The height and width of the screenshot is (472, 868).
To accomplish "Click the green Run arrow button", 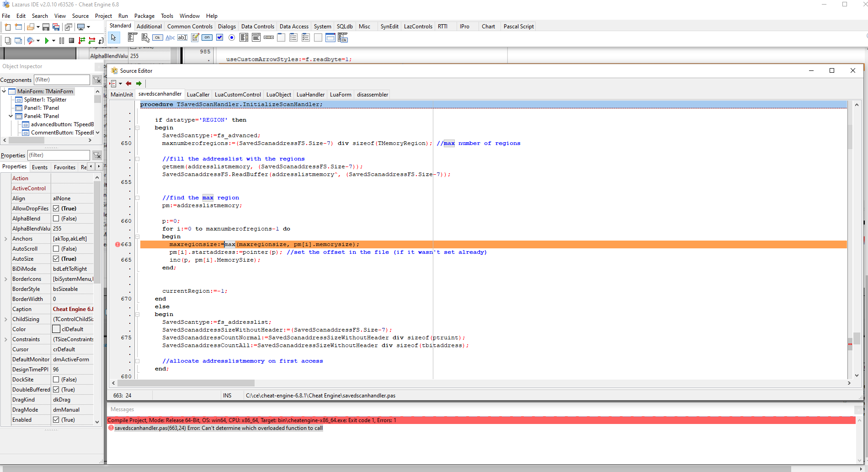I will pos(47,41).
